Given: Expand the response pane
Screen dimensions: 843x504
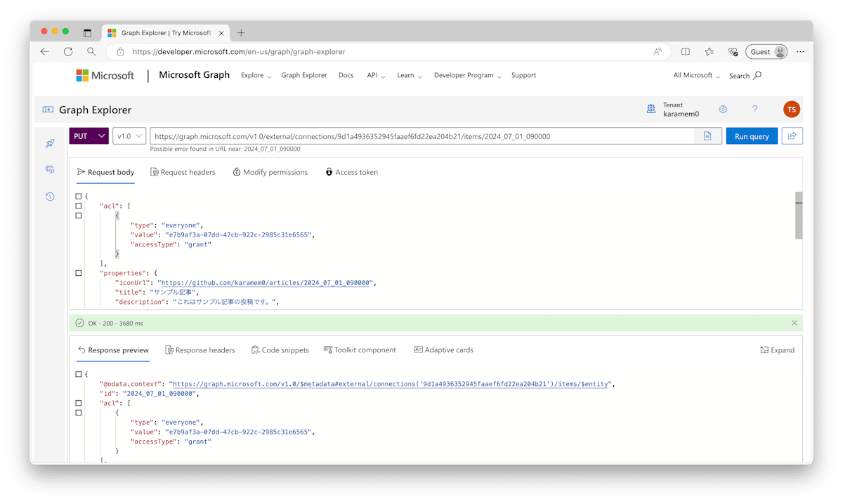Looking at the screenshot, I should [x=777, y=350].
